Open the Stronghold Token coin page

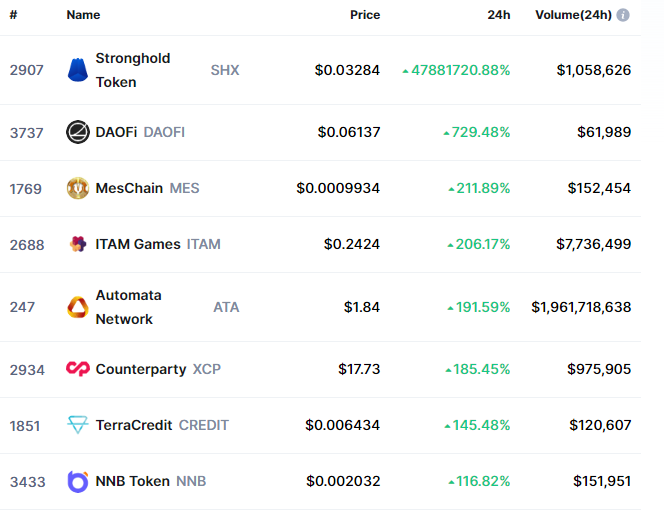[133, 70]
